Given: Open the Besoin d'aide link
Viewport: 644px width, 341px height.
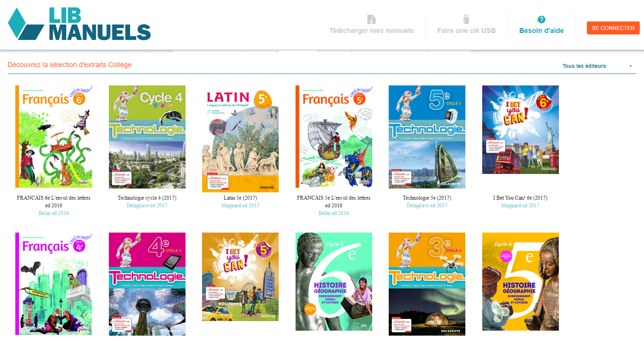Looking at the screenshot, I should click(541, 31).
